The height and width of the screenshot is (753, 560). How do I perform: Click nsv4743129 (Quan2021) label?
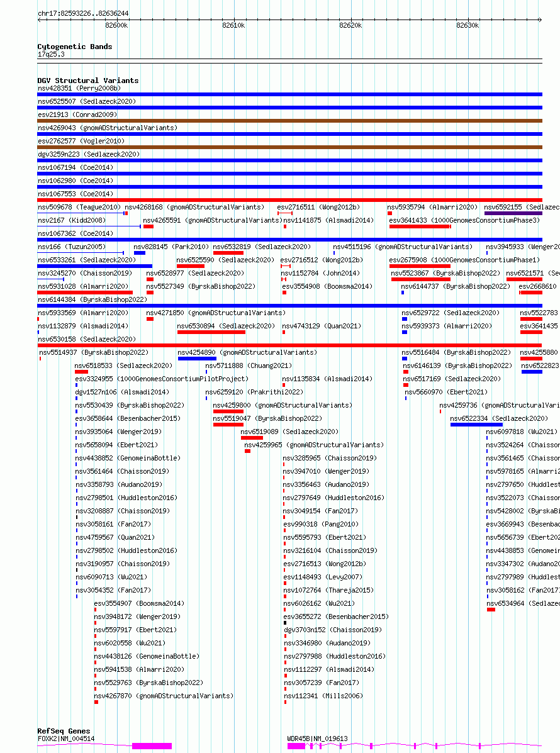point(322,326)
